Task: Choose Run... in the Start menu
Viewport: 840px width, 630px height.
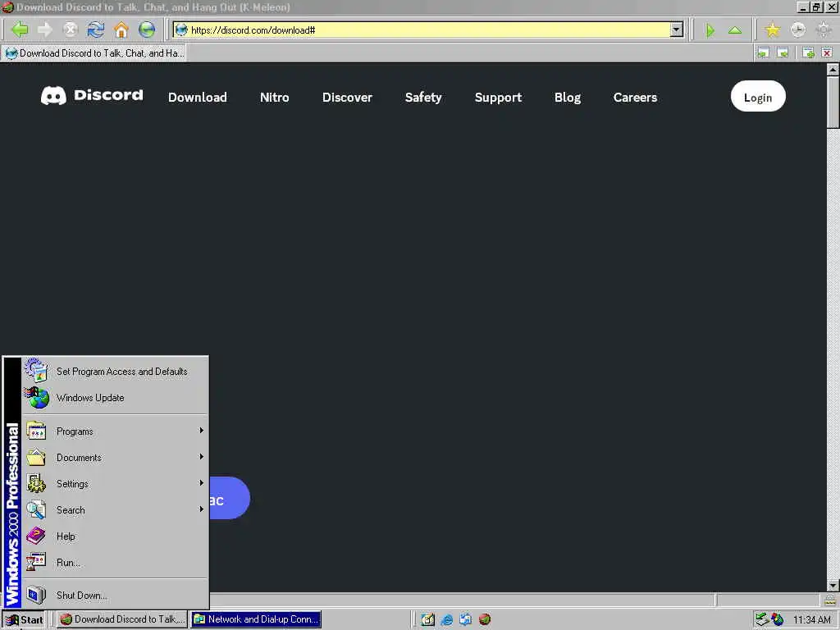Action: [115, 563]
